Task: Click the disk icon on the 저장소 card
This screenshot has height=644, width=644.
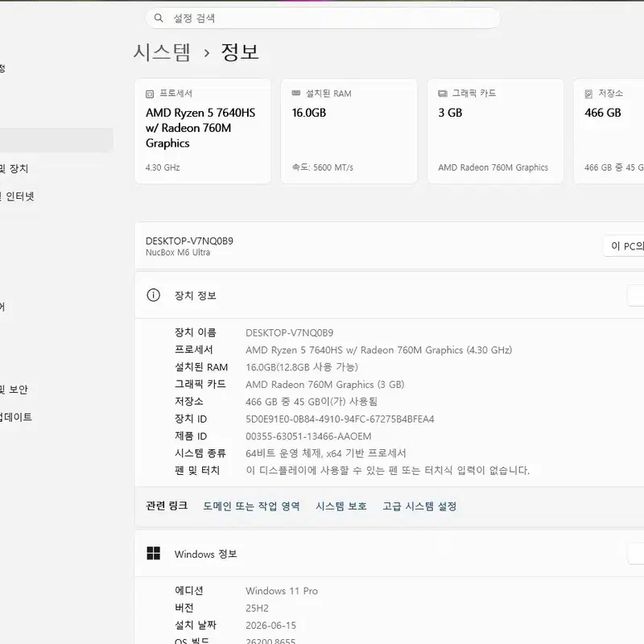Action: point(588,94)
